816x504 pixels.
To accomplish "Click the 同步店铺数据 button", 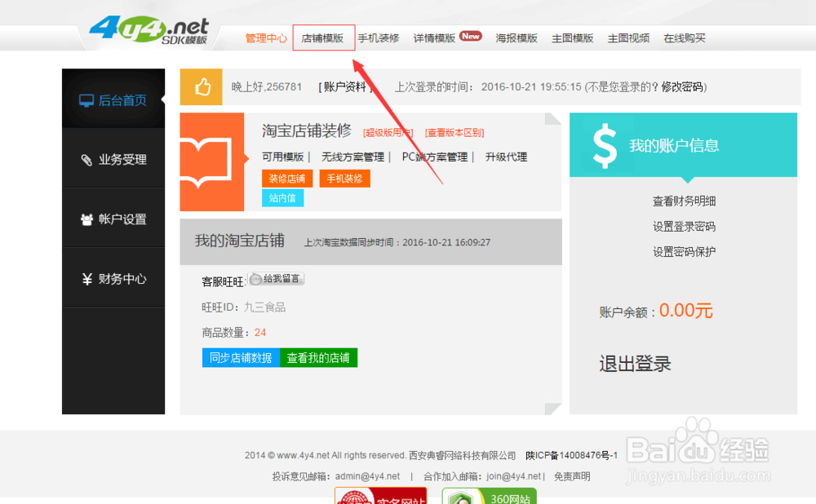I will (241, 358).
